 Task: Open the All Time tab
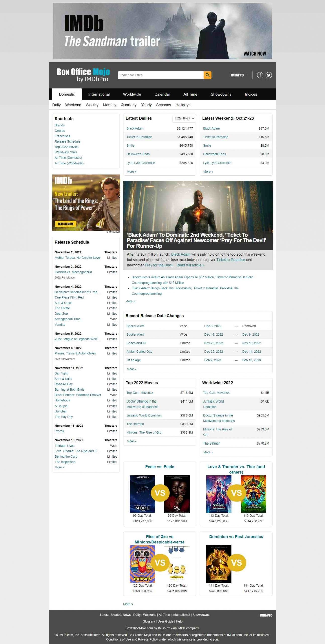point(190,94)
